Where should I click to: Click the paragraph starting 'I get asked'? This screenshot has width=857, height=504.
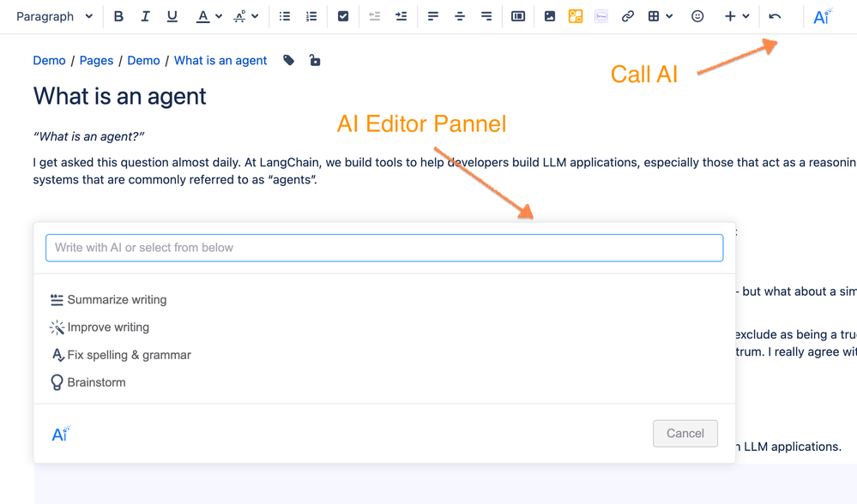pos(445,171)
